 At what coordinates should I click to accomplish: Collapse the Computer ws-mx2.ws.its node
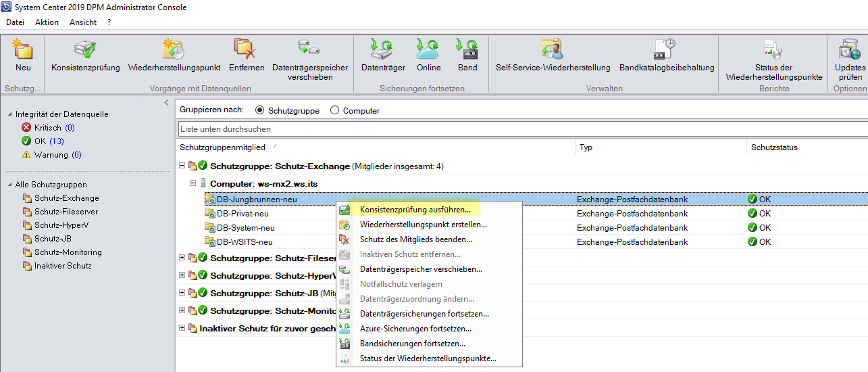coord(193,183)
